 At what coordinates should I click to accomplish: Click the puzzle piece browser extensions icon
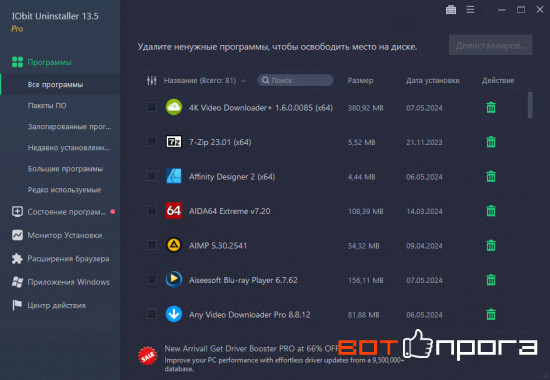(17, 259)
